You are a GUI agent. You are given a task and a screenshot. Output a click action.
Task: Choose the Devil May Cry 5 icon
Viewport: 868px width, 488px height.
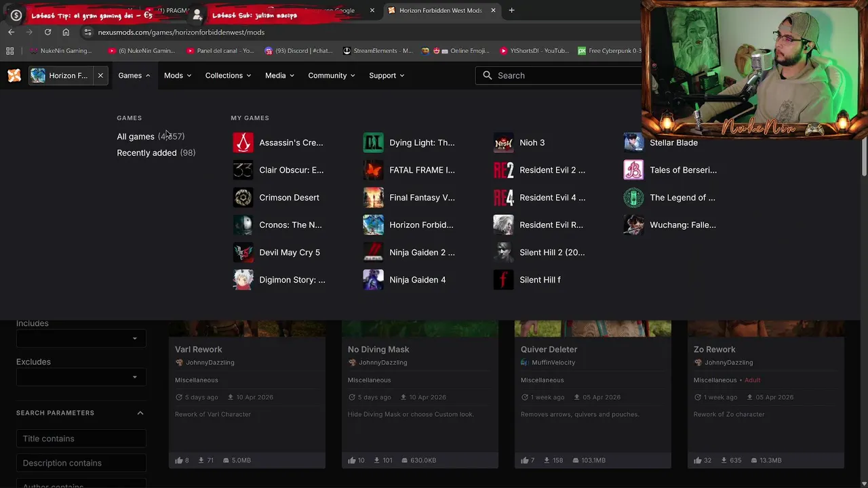pos(243,252)
